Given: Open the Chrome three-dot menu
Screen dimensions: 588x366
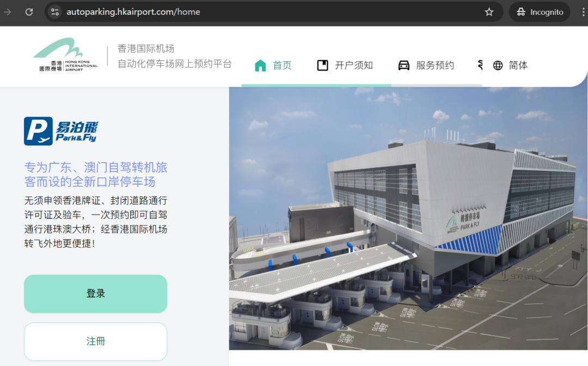Looking at the screenshot, I should coord(583,12).
